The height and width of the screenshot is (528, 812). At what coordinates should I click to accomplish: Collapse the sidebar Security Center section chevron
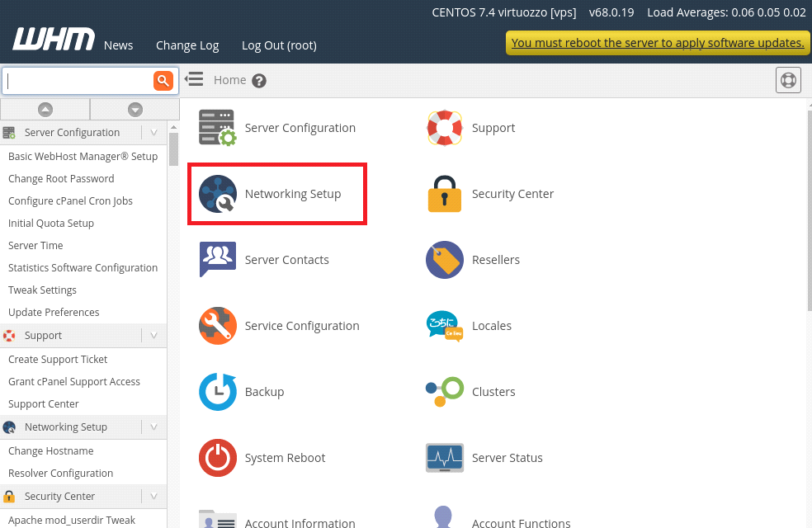coord(153,496)
